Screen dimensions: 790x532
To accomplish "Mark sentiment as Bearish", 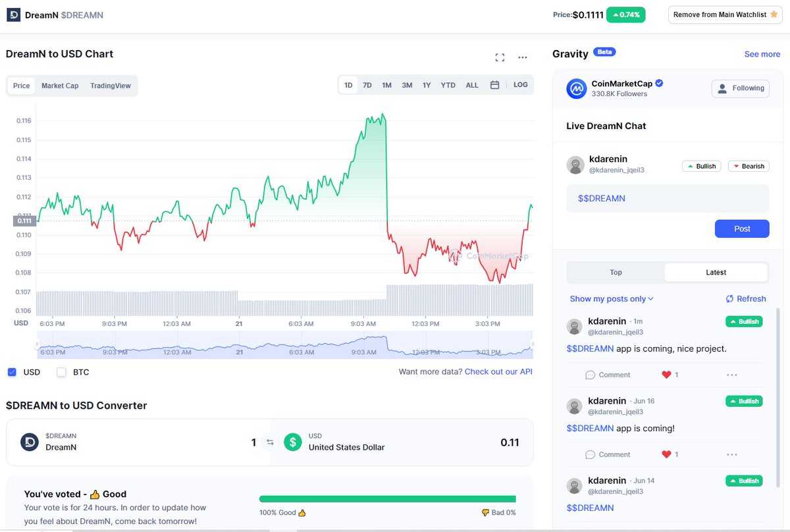I will [x=748, y=166].
